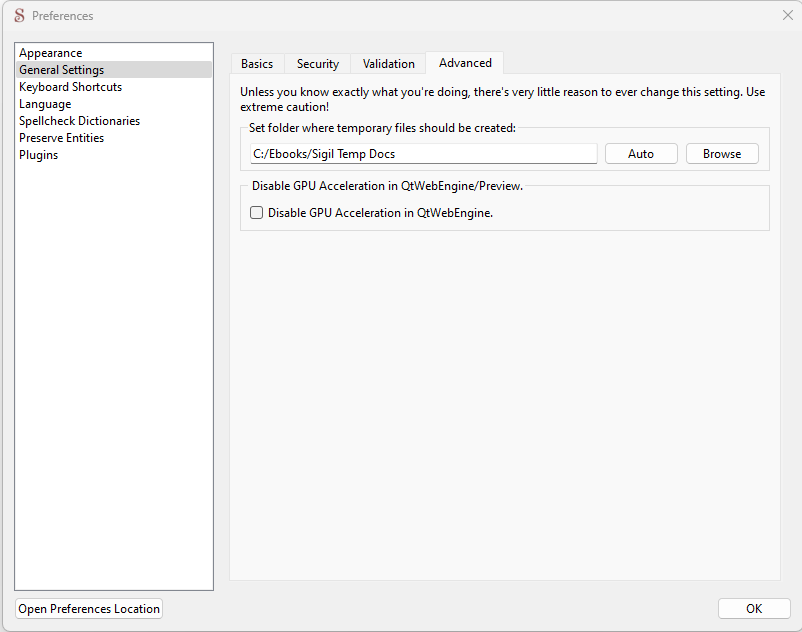The height and width of the screenshot is (632, 802).
Task: Enable Disable GPU Acceleration in QtWebEngine checkbox
Action: tap(257, 213)
